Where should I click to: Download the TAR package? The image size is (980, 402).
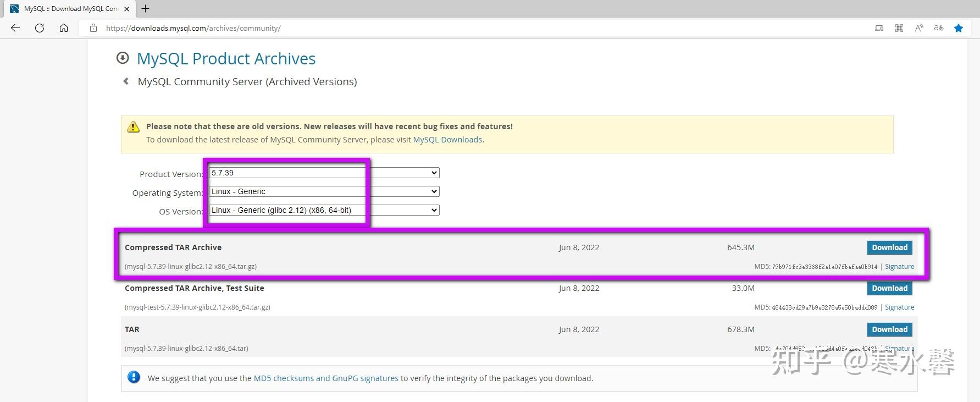[890, 329]
